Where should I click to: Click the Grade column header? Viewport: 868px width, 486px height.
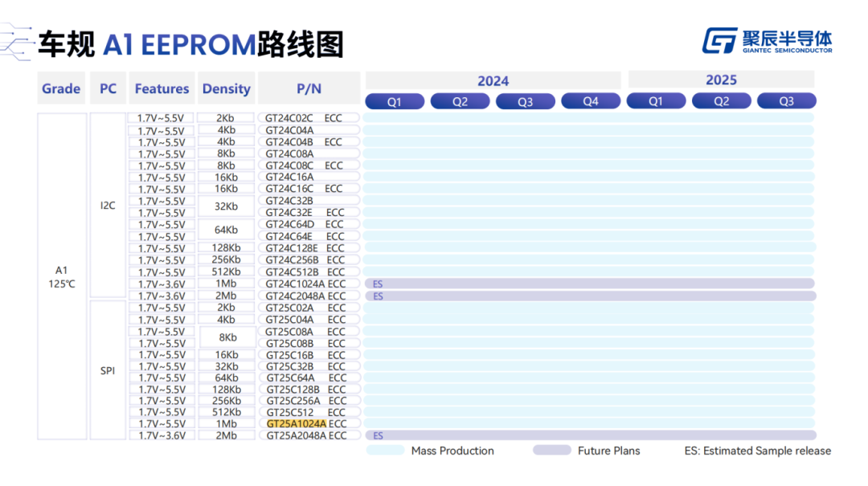pos(61,88)
